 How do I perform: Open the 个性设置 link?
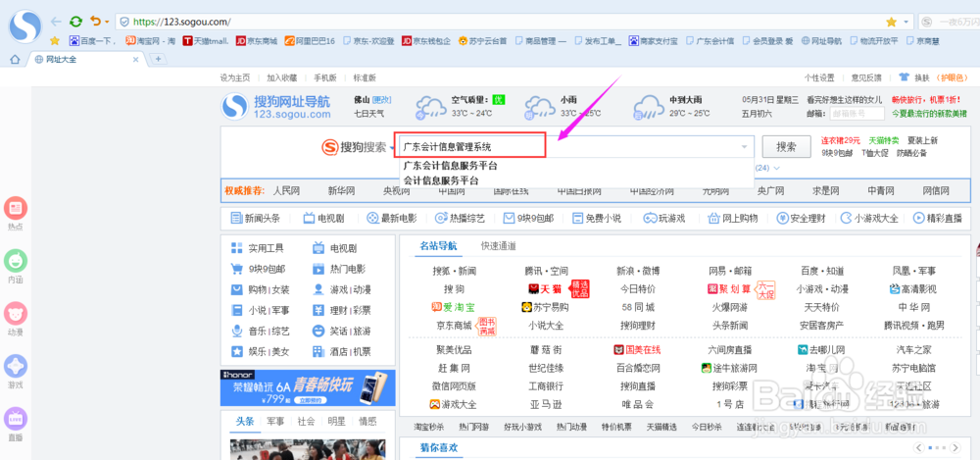pos(819,78)
